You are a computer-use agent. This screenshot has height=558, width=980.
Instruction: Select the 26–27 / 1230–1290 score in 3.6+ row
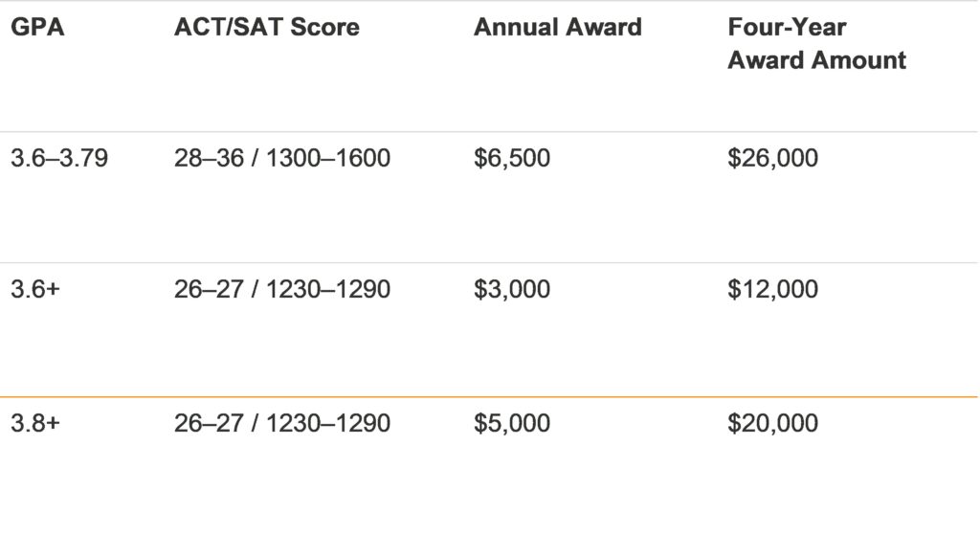[282, 289]
